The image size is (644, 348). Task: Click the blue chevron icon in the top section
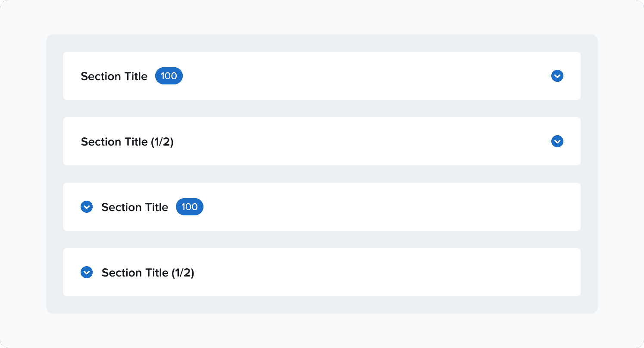[x=557, y=76]
